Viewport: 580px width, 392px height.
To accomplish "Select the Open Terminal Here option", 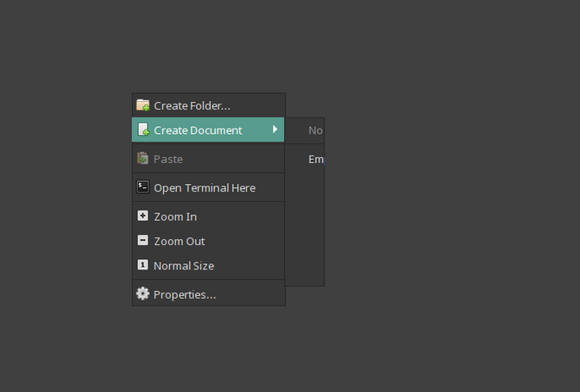I will [x=205, y=187].
